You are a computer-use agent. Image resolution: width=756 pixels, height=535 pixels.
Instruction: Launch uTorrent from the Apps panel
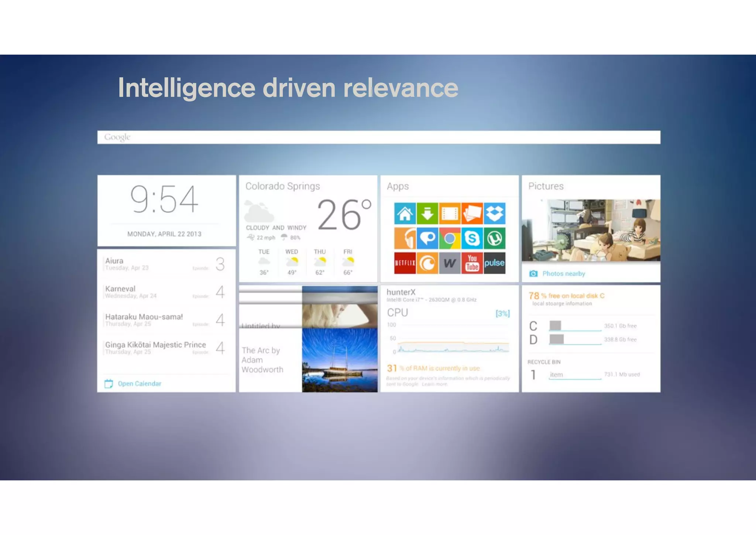(x=494, y=238)
